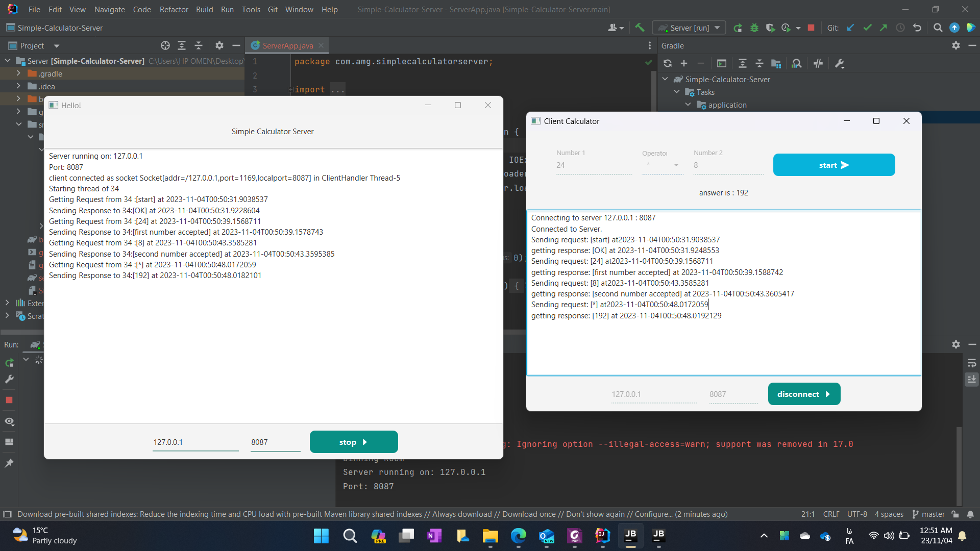Image resolution: width=980 pixels, height=551 pixels.
Task: Click Select Opened File target icon in Project panel
Action: 165,45
